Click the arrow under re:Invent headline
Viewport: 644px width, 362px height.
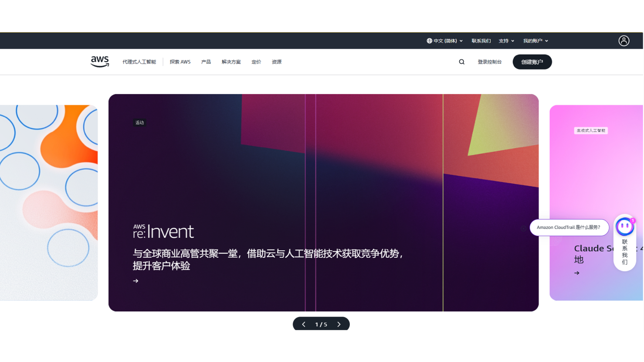coord(136,281)
